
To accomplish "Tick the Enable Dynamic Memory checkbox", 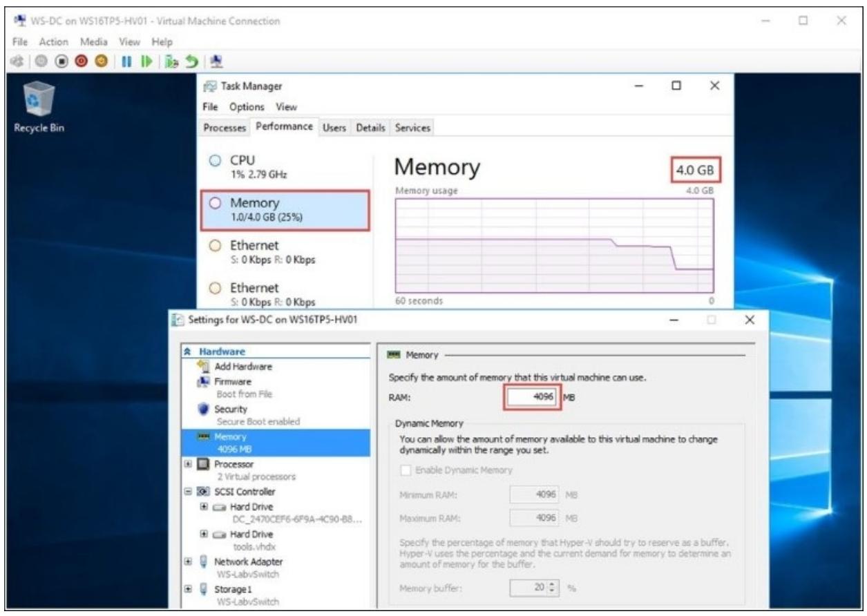I will point(406,470).
